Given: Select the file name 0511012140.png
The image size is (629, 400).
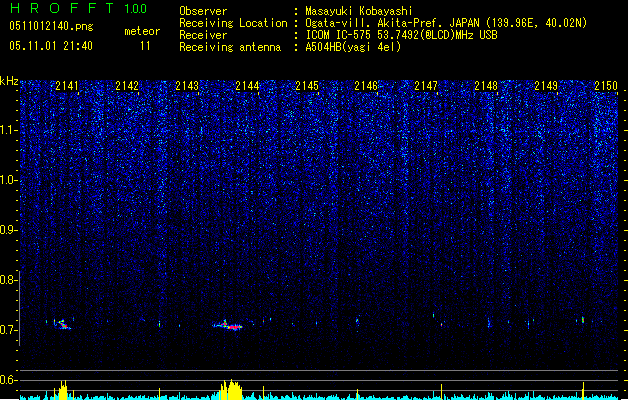Looking at the screenshot, I should coord(51,26).
